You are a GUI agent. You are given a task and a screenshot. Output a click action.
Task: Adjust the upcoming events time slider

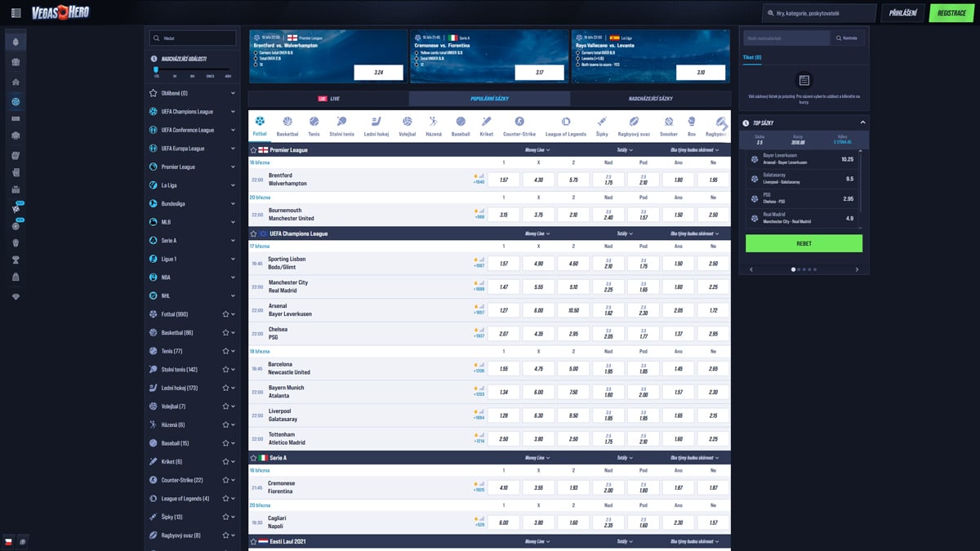point(155,70)
